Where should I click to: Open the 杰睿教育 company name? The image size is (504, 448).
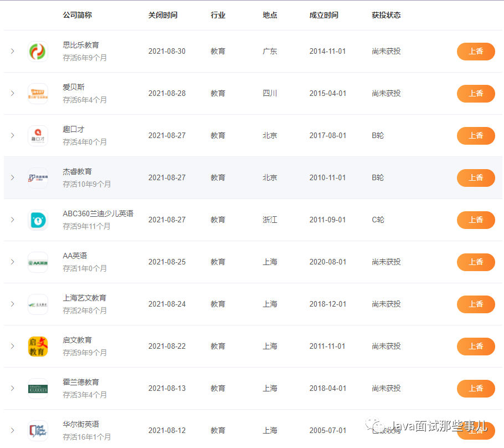(x=77, y=171)
